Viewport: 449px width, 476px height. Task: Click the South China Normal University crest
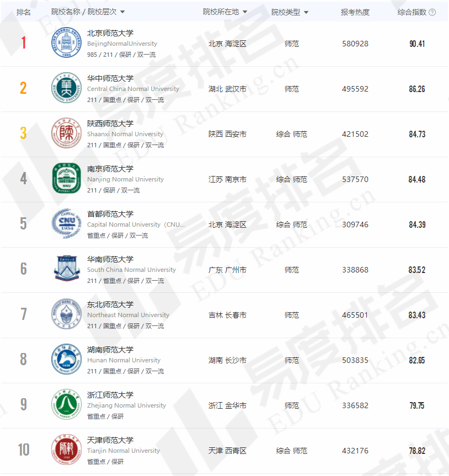(x=67, y=268)
